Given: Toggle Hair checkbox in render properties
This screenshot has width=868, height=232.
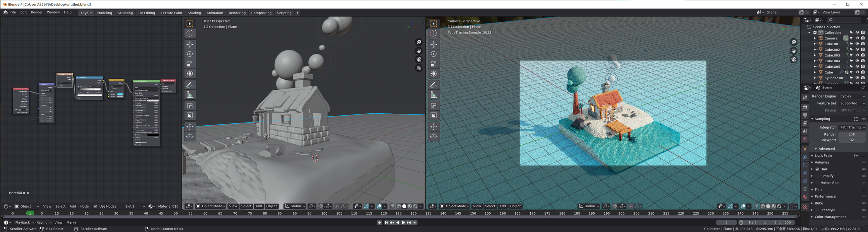Looking at the screenshot, I should point(817,169).
